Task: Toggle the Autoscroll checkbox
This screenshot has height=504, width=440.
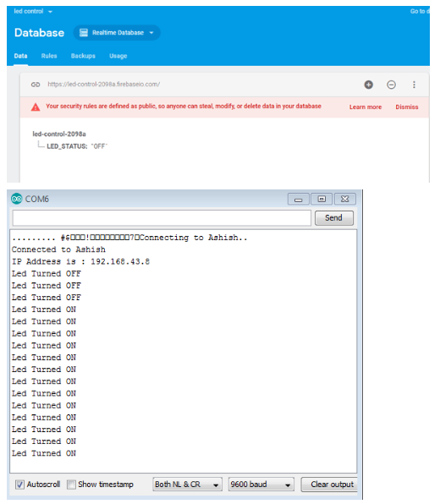Action: 19,485
